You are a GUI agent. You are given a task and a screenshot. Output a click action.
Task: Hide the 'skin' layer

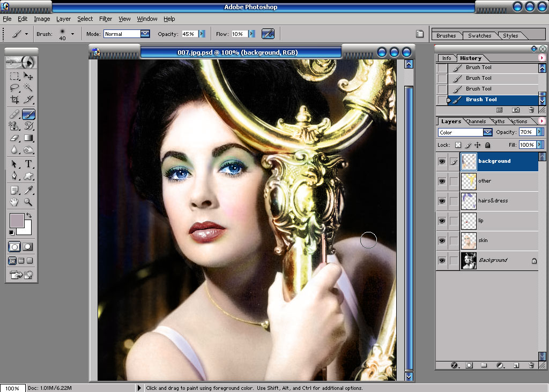coord(442,240)
